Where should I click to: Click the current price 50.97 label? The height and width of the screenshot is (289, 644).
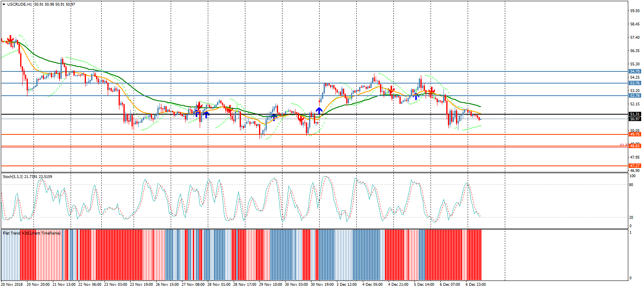(635, 119)
